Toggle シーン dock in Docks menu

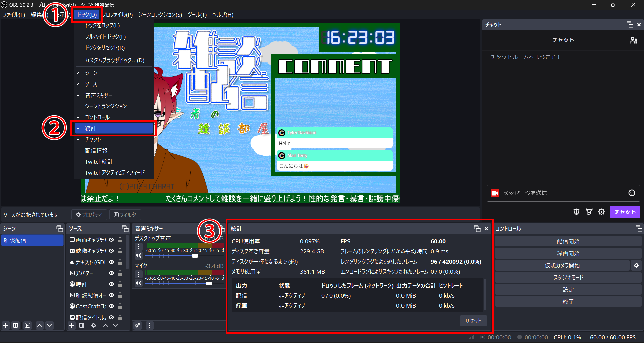[x=114, y=73]
